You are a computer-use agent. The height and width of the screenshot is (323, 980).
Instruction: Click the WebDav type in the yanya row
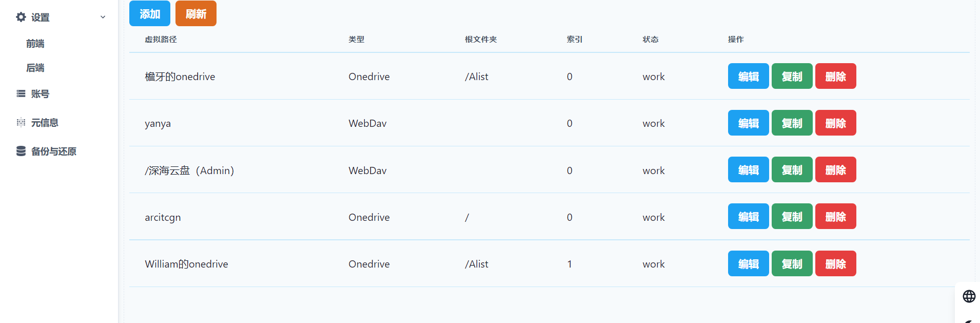click(367, 123)
